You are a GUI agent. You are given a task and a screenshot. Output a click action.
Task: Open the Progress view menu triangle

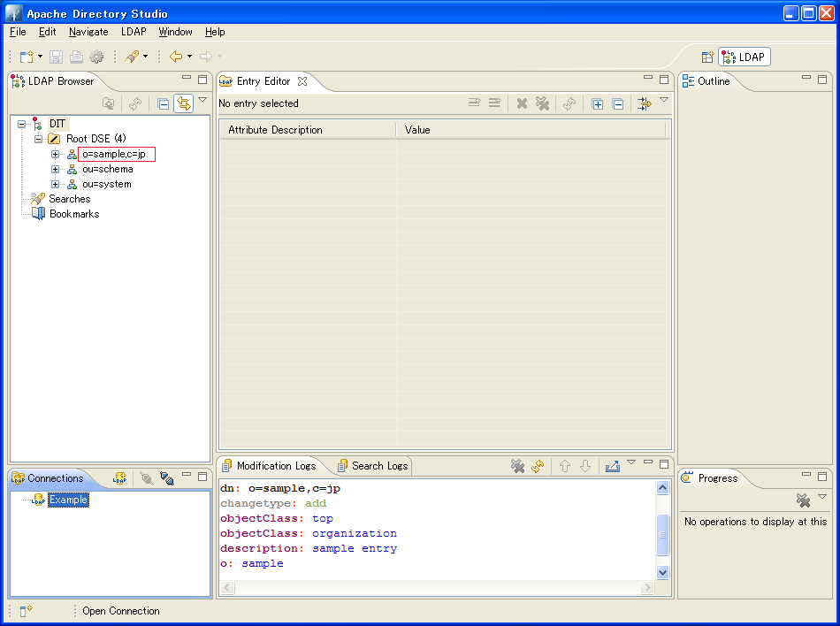822,496
